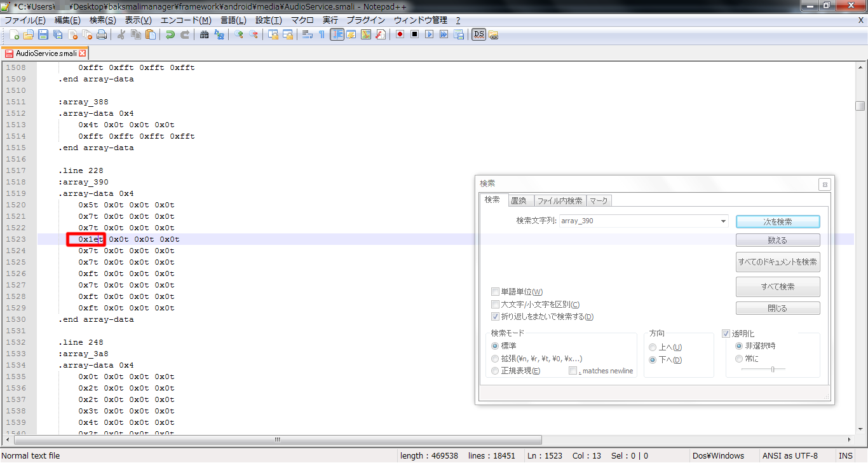Open the function list icon
868x463 pixels.
click(x=381, y=34)
